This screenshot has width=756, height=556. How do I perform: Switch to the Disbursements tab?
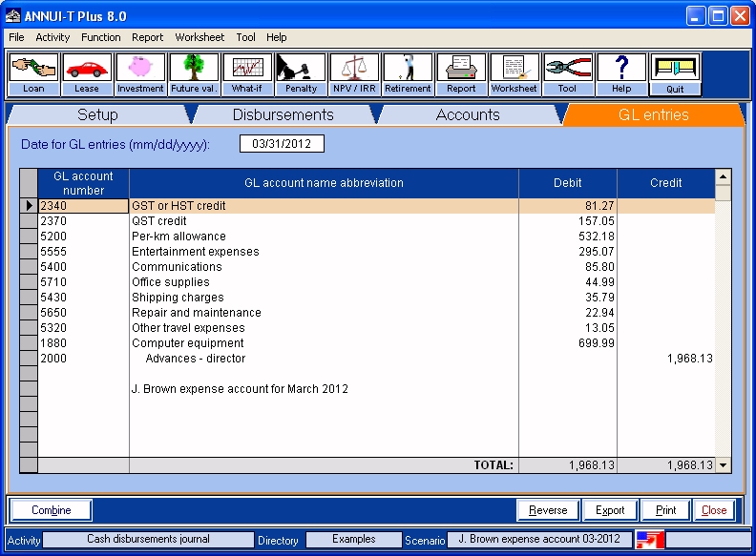[283, 114]
